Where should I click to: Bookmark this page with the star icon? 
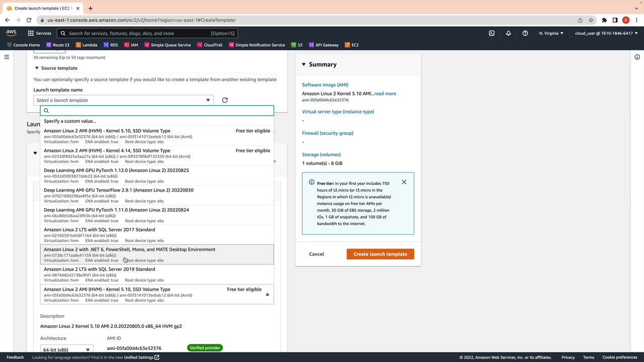[591, 20]
